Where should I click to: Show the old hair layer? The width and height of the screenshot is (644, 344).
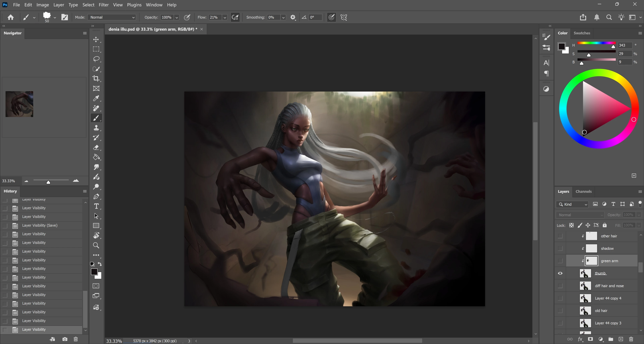point(560,310)
